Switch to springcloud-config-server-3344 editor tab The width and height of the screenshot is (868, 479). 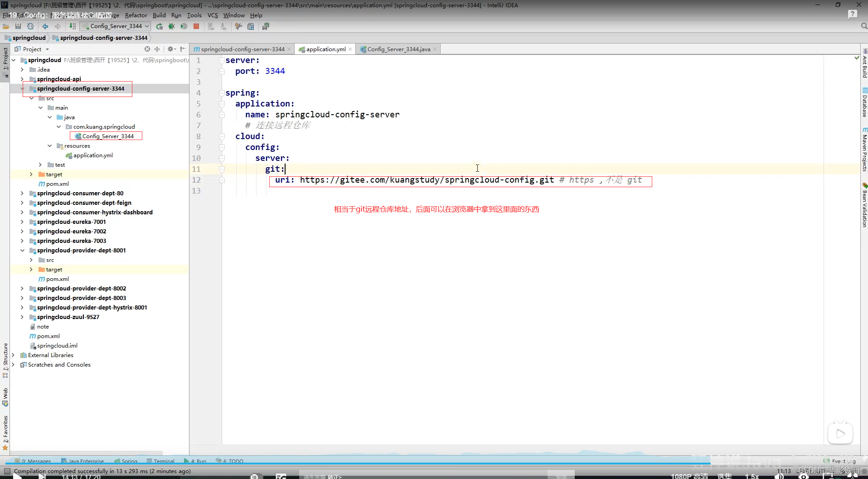click(x=242, y=49)
